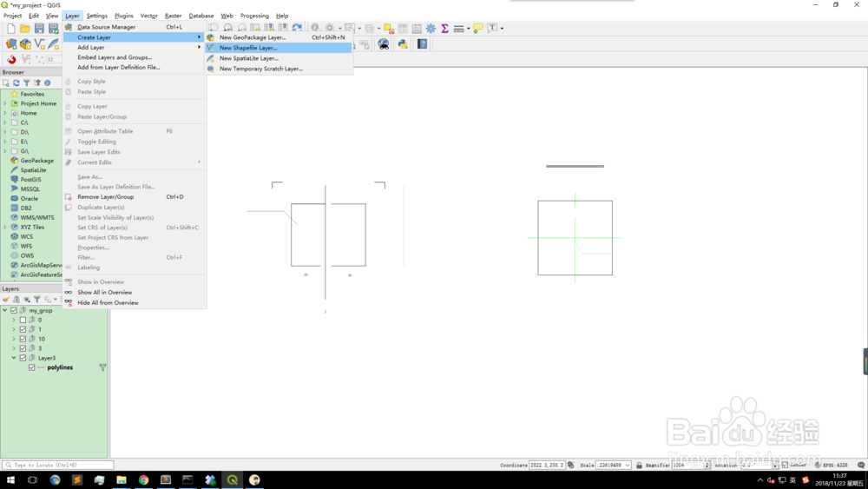868x489 pixels.
Task: Click the New Shapefile Layer toolbar icon
Action: 39,43
